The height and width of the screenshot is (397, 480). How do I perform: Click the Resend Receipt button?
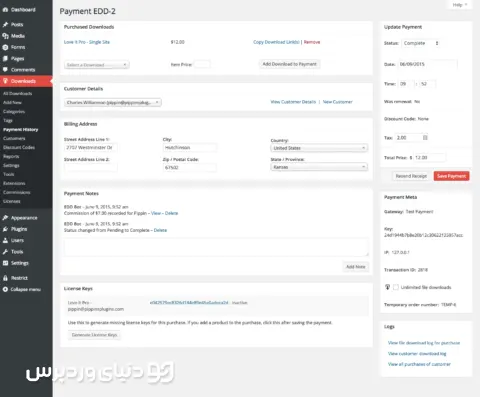point(411,176)
